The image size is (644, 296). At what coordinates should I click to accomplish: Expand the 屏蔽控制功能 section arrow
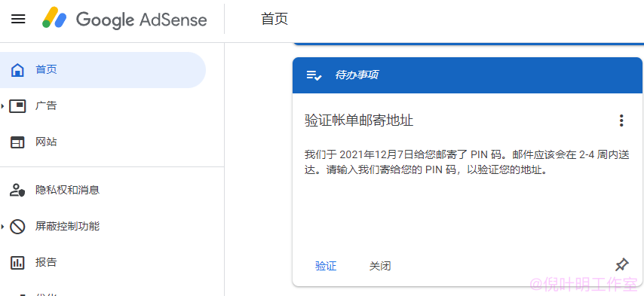tap(2, 226)
